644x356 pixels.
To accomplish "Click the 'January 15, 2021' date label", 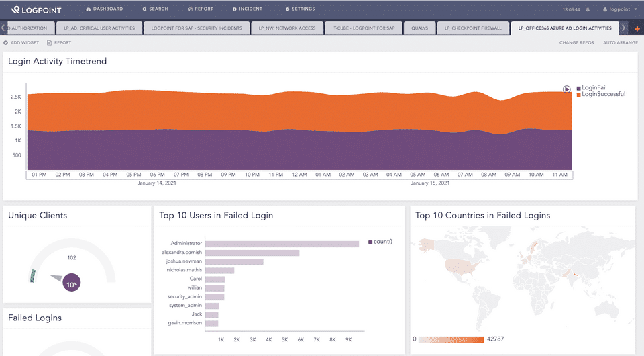I will click(x=429, y=183).
